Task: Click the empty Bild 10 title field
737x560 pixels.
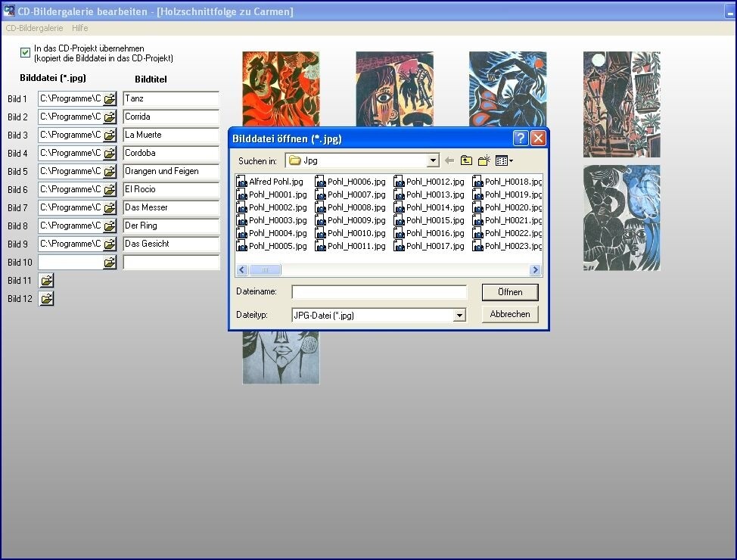Action: point(171,263)
